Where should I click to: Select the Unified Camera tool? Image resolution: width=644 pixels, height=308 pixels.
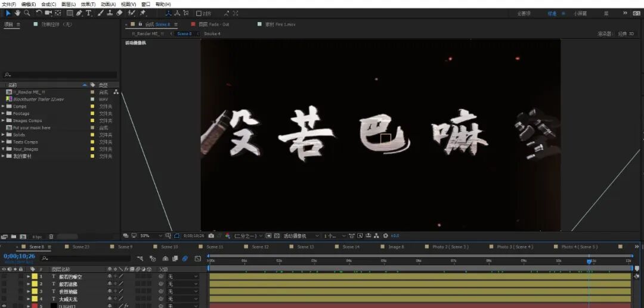[x=48, y=13]
